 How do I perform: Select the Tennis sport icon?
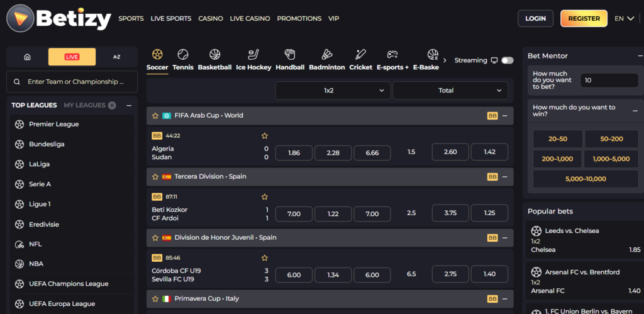pos(183,54)
